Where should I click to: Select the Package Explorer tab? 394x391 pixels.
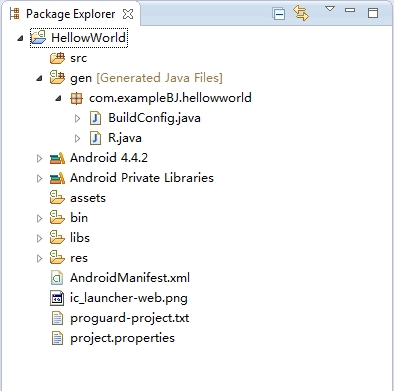click(x=70, y=14)
